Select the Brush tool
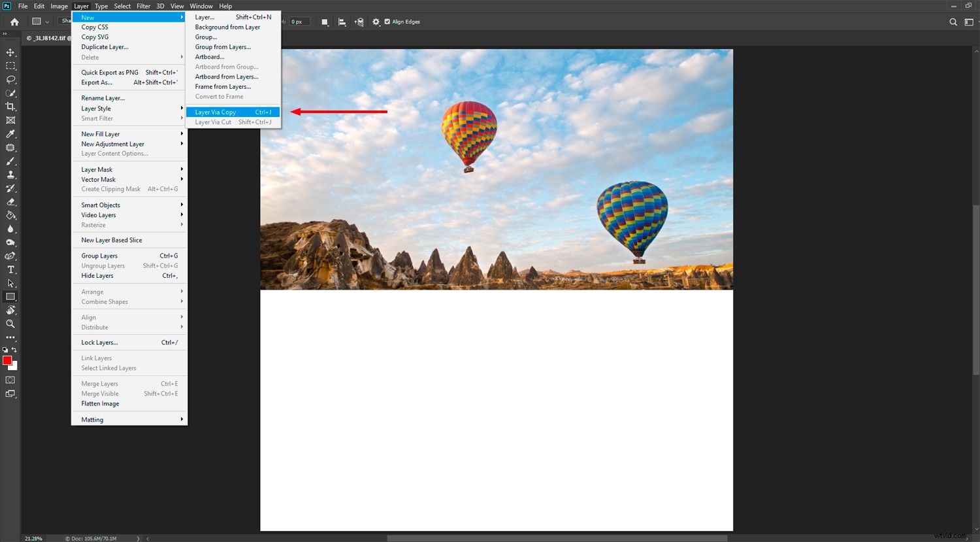The height and width of the screenshot is (542, 980). [x=10, y=161]
